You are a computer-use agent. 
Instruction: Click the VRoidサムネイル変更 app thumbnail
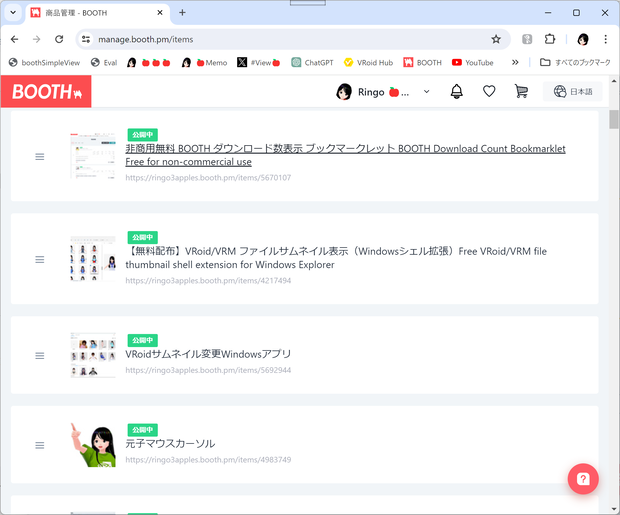[x=93, y=355]
